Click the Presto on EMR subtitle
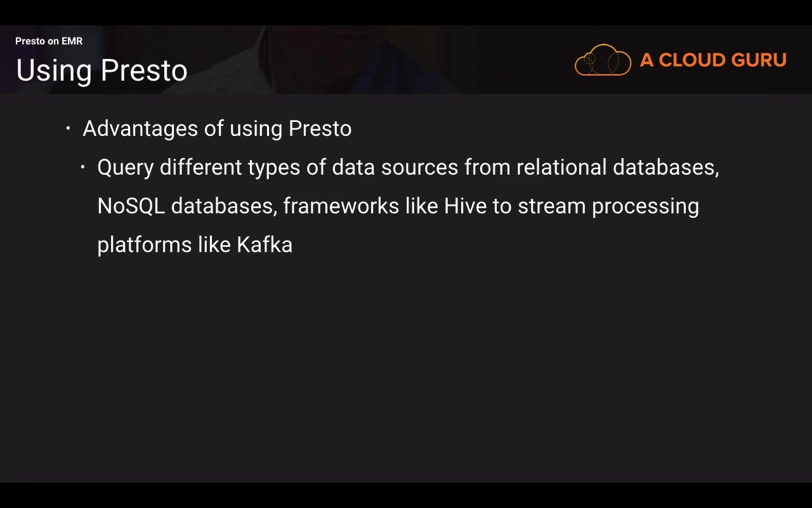The width and height of the screenshot is (812, 508). coord(49,41)
